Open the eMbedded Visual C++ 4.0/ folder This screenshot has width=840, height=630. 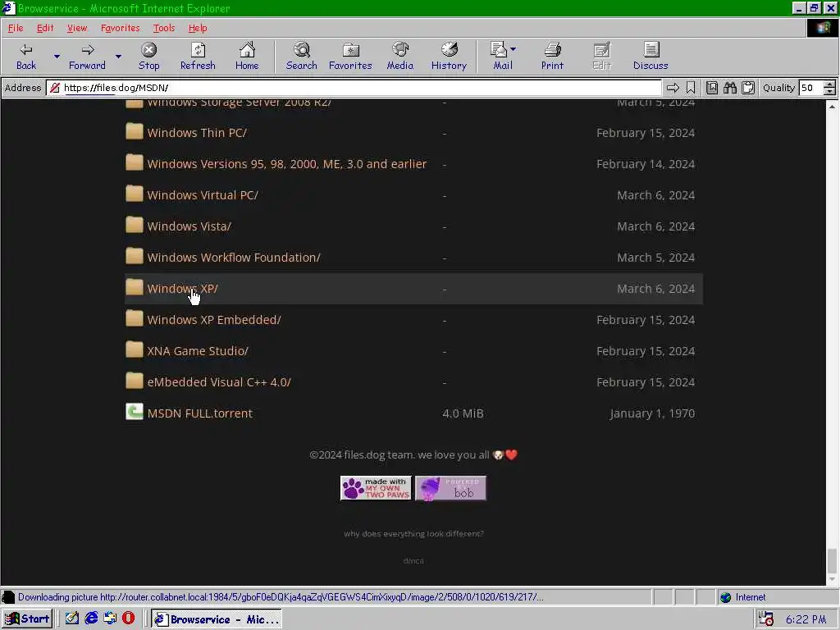[x=219, y=382]
